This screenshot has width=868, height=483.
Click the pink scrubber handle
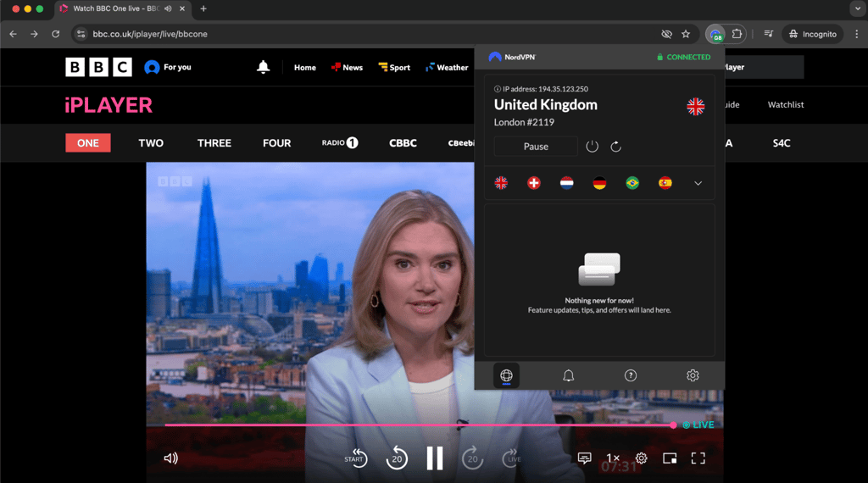672,425
